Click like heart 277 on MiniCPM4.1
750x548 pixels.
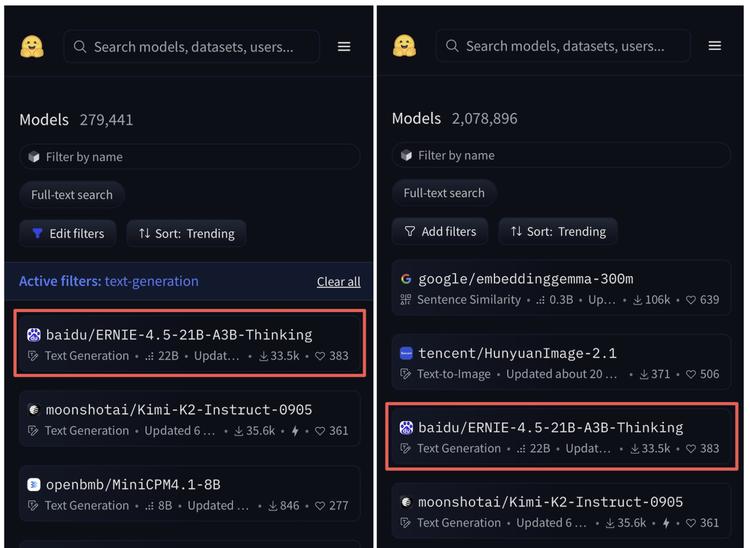point(320,506)
